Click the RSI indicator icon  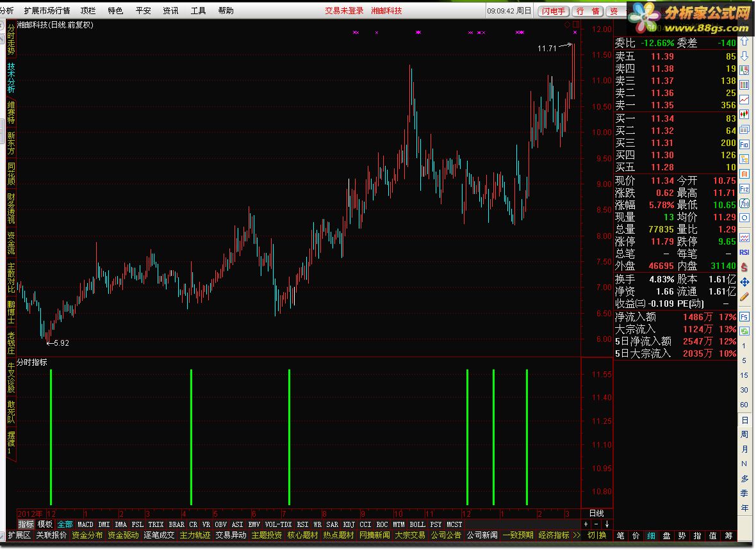pyautogui.click(x=744, y=252)
